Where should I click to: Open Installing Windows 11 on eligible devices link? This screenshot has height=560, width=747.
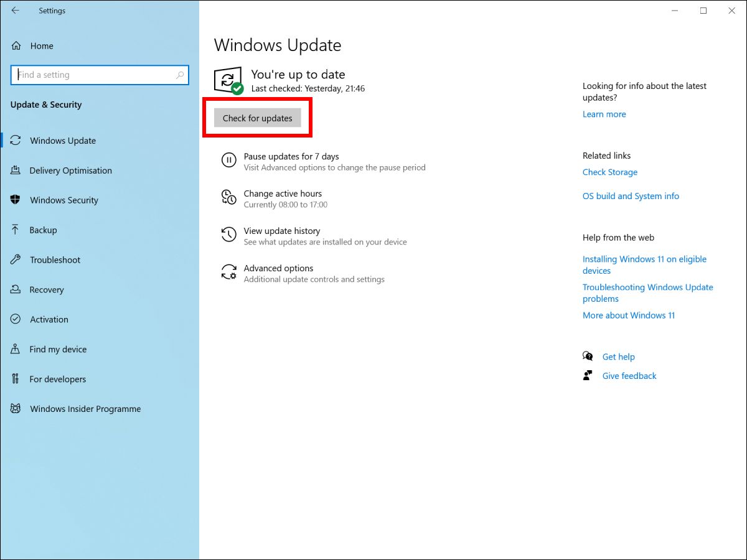644,265
